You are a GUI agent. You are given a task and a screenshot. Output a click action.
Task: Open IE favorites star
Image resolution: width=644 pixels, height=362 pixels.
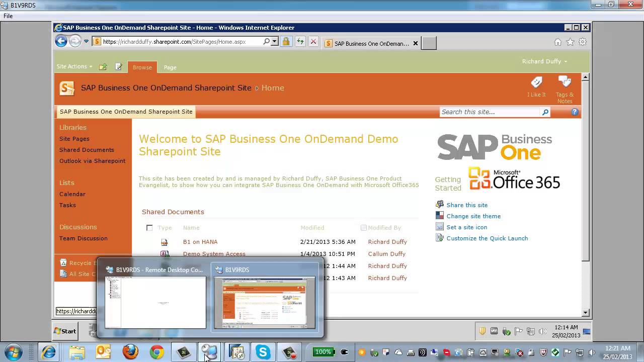570,42
